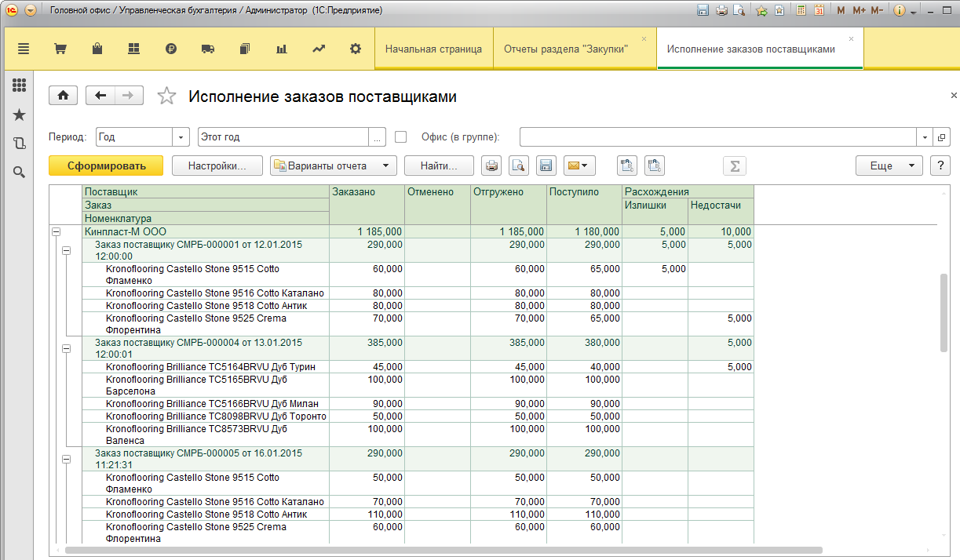Collapse order СМРБ-000001 group
This screenshot has width=960, height=560.
click(66, 250)
